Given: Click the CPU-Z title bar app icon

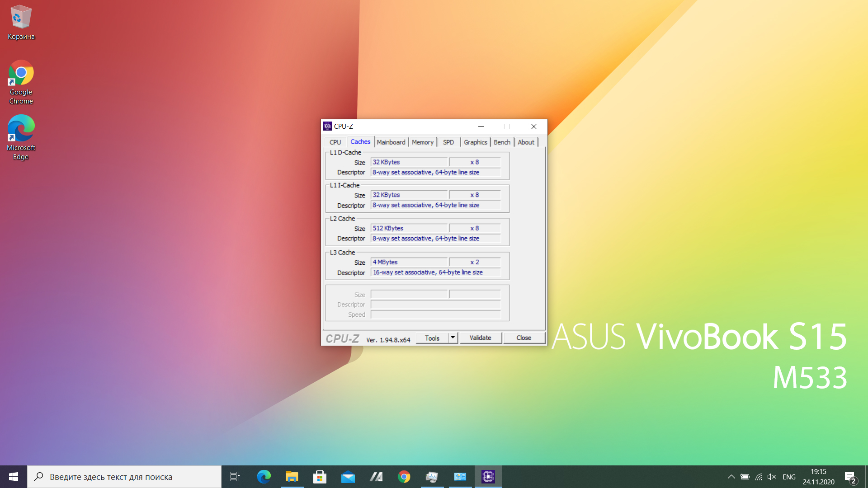Looking at the screenshot, I should [x=327, y=126].
